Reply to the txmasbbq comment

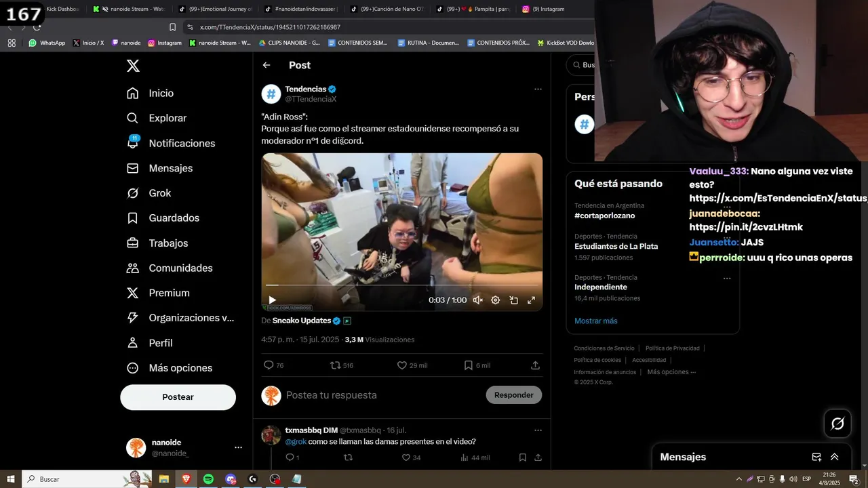(x=292, y=457)
